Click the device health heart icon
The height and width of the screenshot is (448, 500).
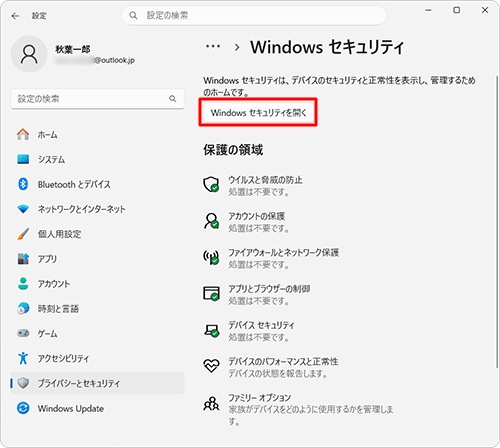211,366
